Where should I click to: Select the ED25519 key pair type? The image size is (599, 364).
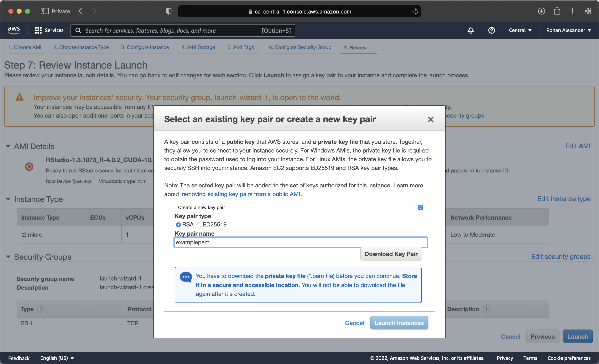pos(199,225)
